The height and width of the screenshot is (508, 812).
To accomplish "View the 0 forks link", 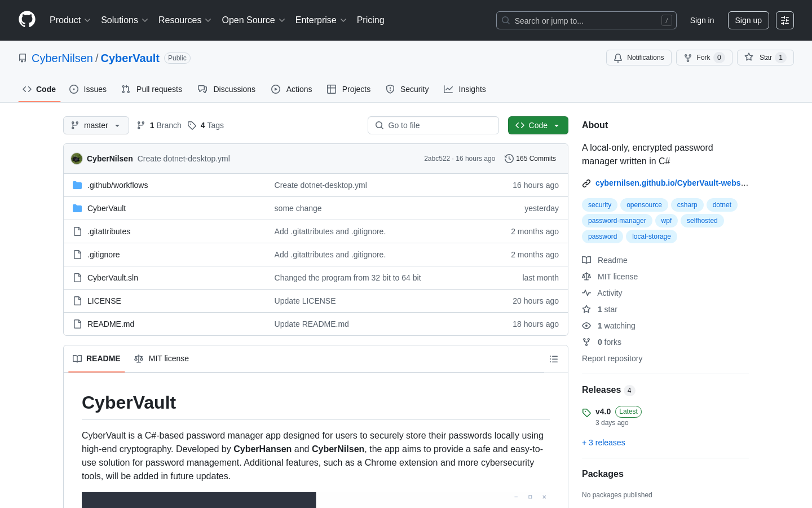I will click(x=602, y=342).
